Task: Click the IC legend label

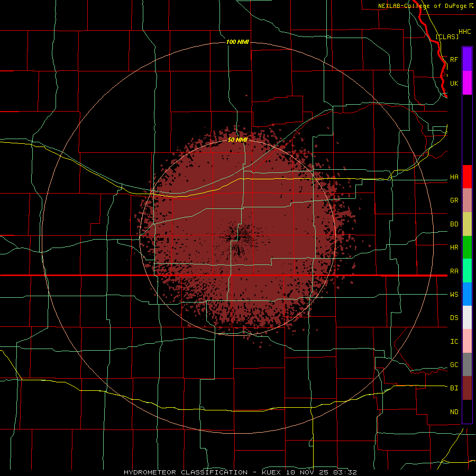Action: 454,342
